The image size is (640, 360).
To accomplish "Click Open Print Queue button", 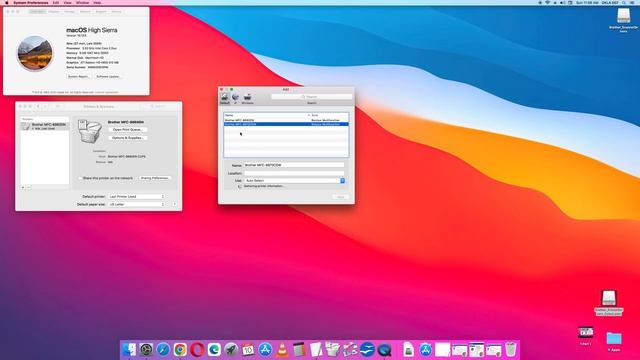I will tap(128, 129).
